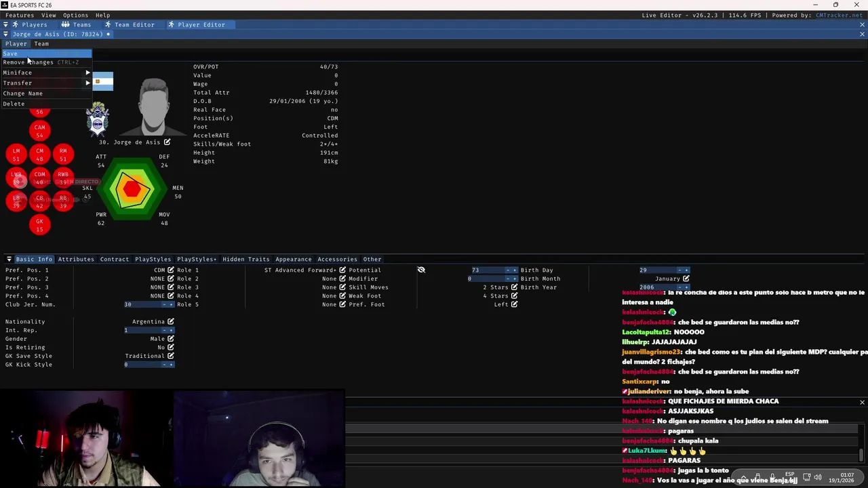Choose Delete in the Player menu
This screenshot has width=868, height=488.
point(46,104)
